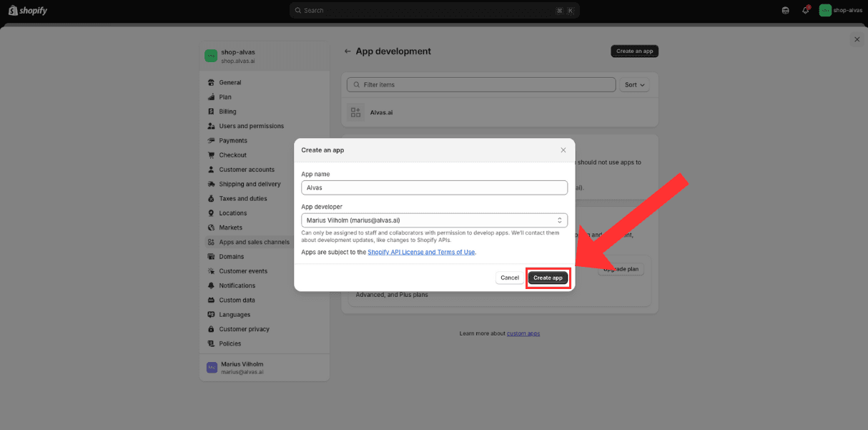Click the Custom data icon

click(x=212, y=300)
